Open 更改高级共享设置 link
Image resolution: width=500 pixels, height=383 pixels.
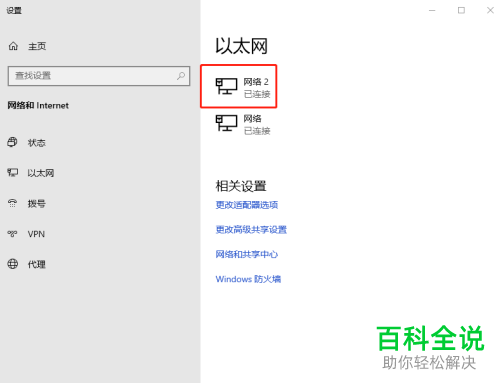(251, 229)
